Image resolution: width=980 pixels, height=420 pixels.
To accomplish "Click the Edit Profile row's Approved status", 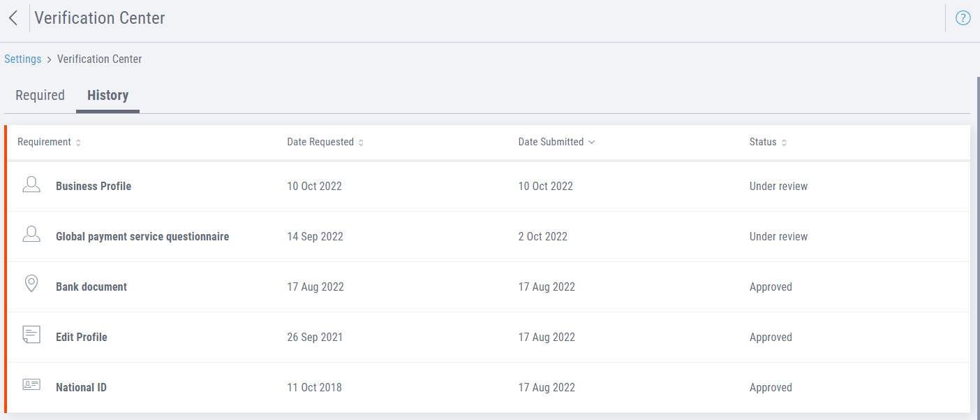I will (771, 338).
